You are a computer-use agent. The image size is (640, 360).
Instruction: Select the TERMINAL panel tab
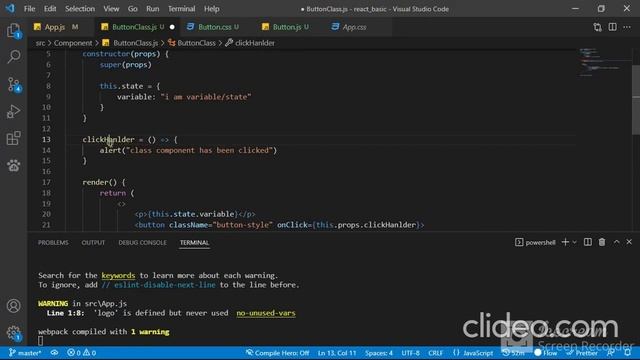194,242
